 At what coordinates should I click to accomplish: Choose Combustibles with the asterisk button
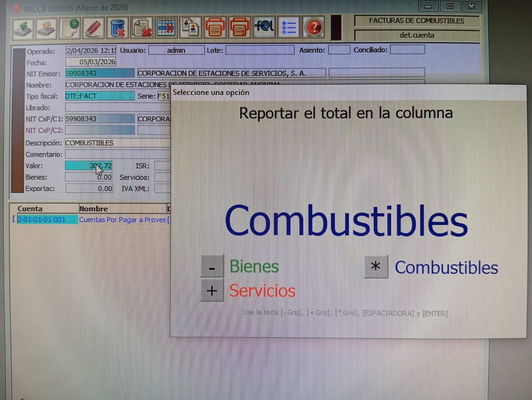[x=376, y=266]
